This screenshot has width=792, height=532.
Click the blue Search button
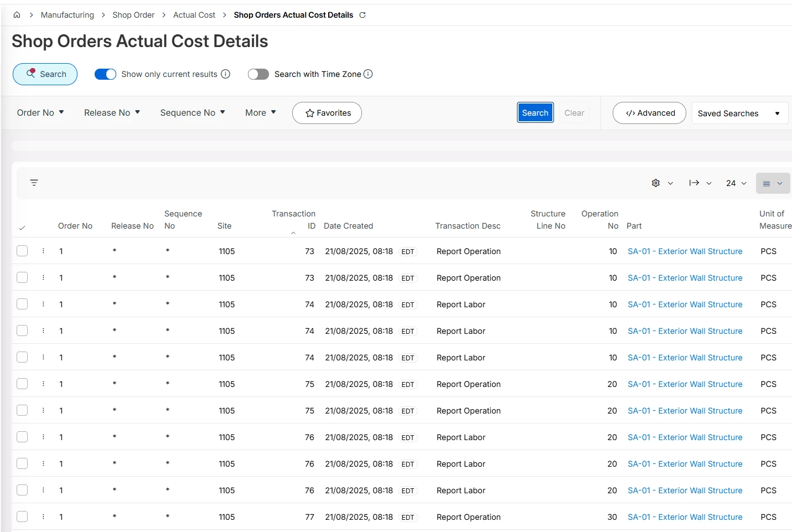pyautogui.click(x=535, y=113)
